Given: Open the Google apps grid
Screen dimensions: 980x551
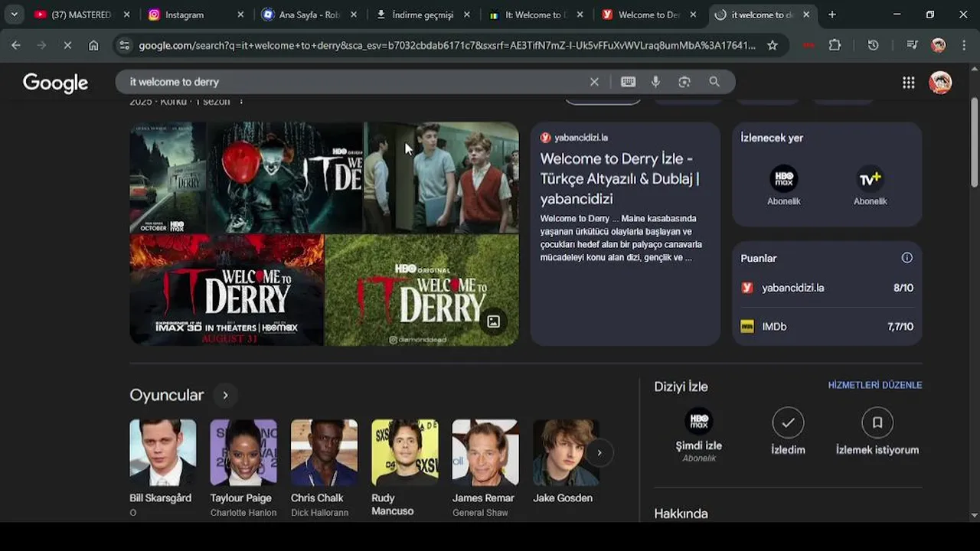Looking at the screenshot, I should pos(908,83).
